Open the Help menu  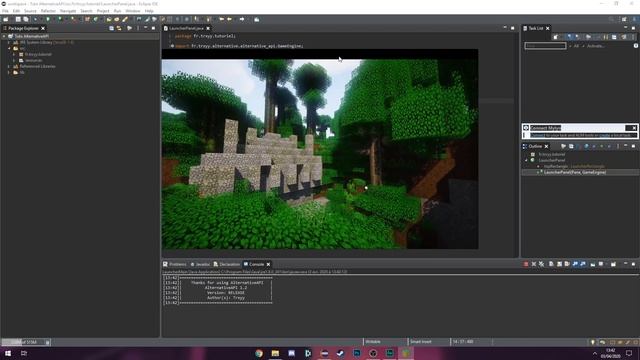(149, 11)
